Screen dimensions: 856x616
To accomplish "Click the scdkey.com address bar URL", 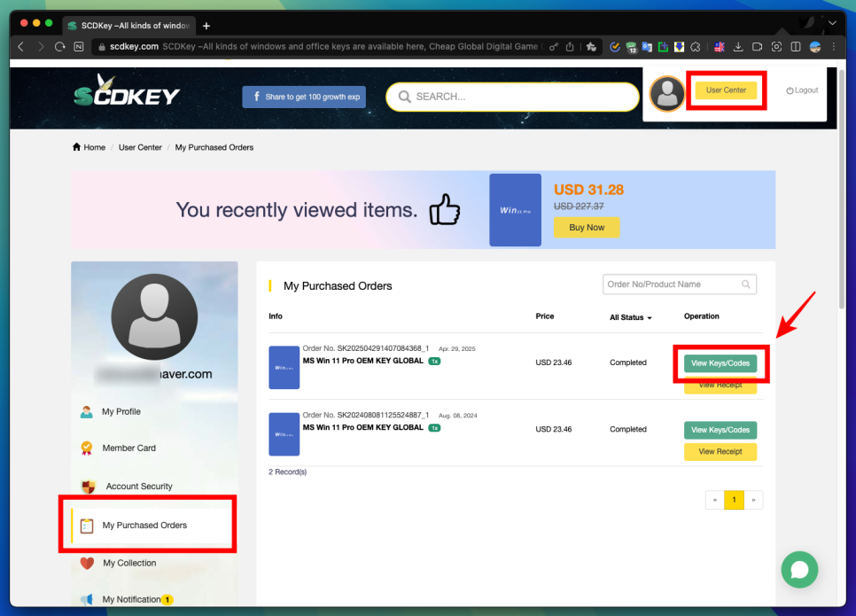I will (134, 47).
